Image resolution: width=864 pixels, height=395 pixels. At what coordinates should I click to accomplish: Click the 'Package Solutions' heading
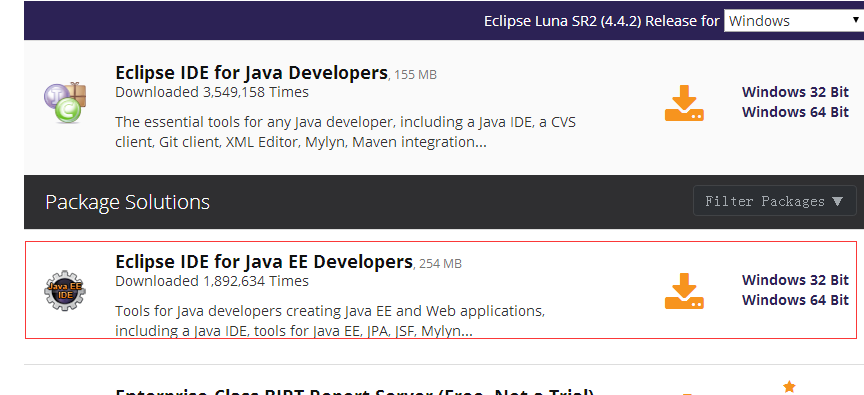127,202
